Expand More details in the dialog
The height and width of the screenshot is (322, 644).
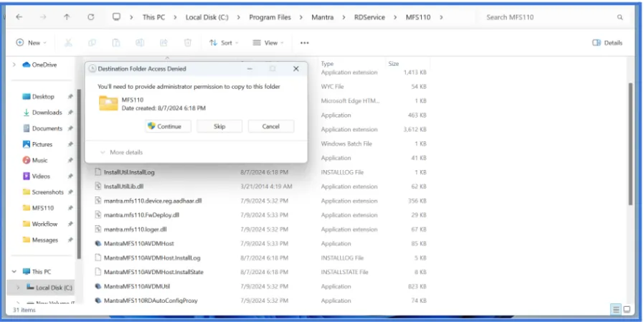tap(121, 152)
